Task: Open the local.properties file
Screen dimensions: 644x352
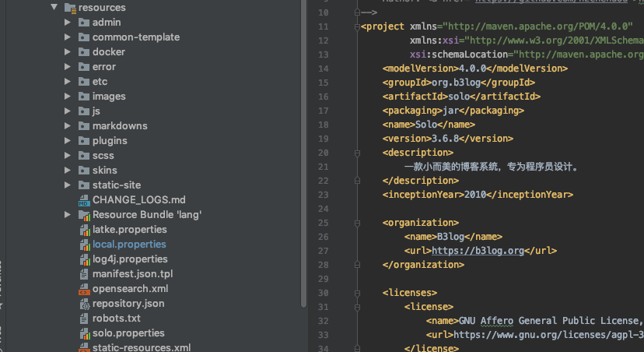Action: point(129,245)
